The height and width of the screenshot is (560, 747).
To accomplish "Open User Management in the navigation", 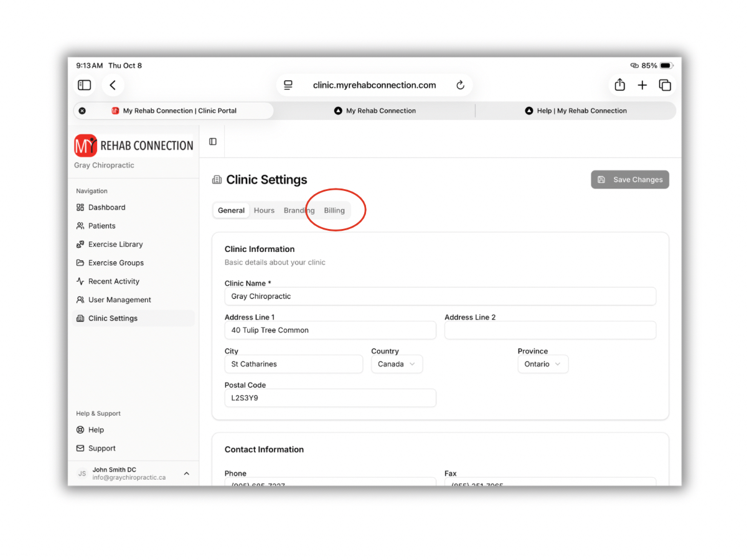I will (133, 300).
